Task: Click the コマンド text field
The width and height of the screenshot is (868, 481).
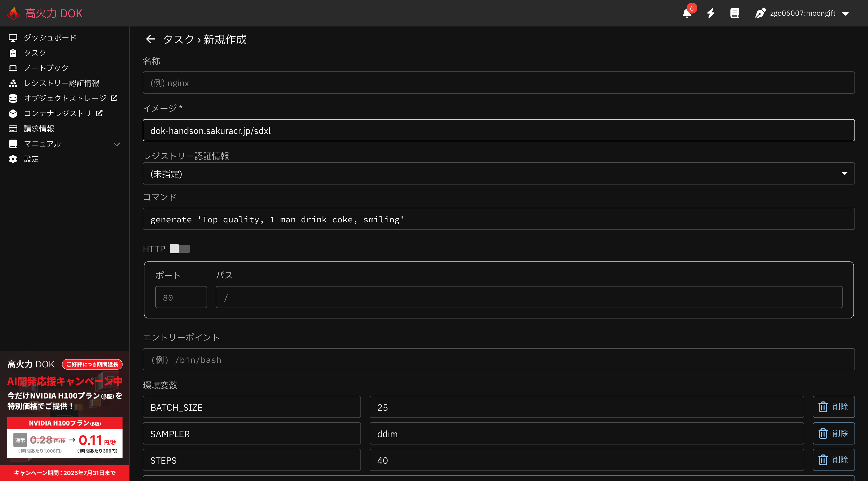Action: [498, 219]
